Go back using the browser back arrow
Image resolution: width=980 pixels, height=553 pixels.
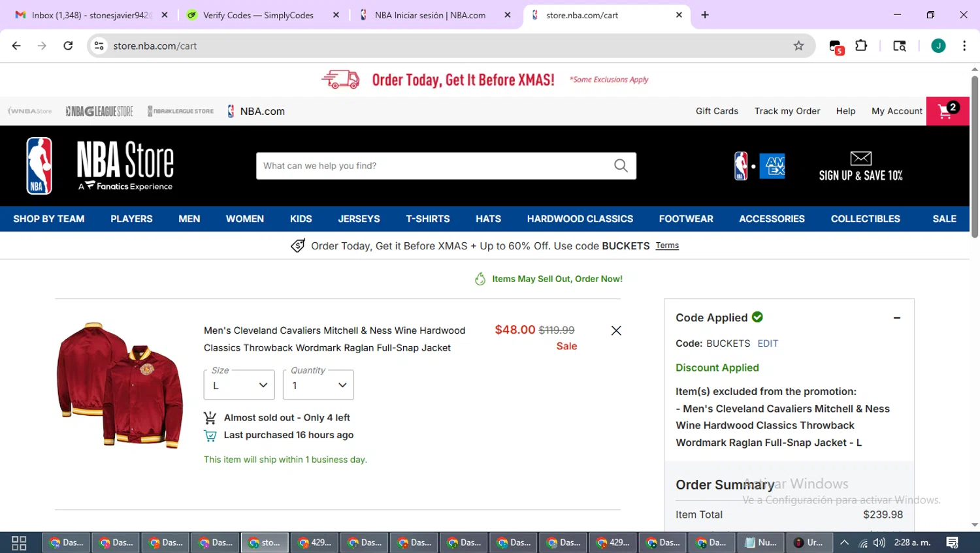(16, 46)
